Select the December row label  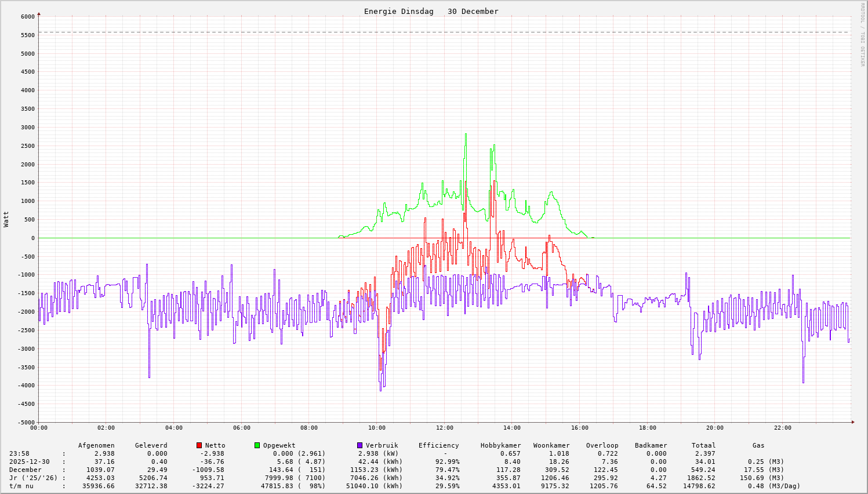[26, 470]
